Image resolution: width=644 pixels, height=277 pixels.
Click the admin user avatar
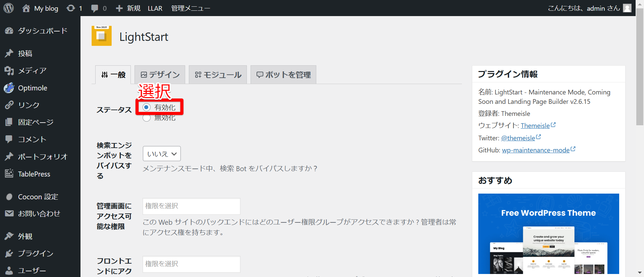(627, 8)
